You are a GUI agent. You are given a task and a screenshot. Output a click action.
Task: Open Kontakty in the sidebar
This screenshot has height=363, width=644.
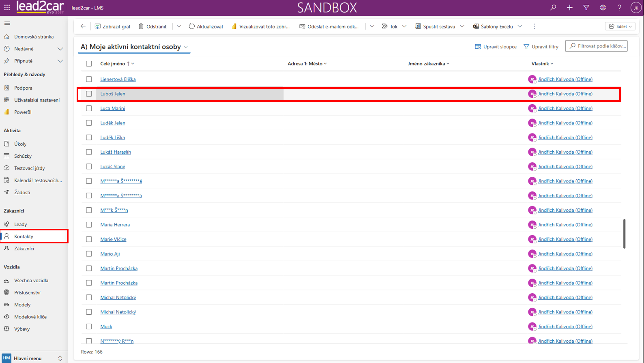coord(34,236)
